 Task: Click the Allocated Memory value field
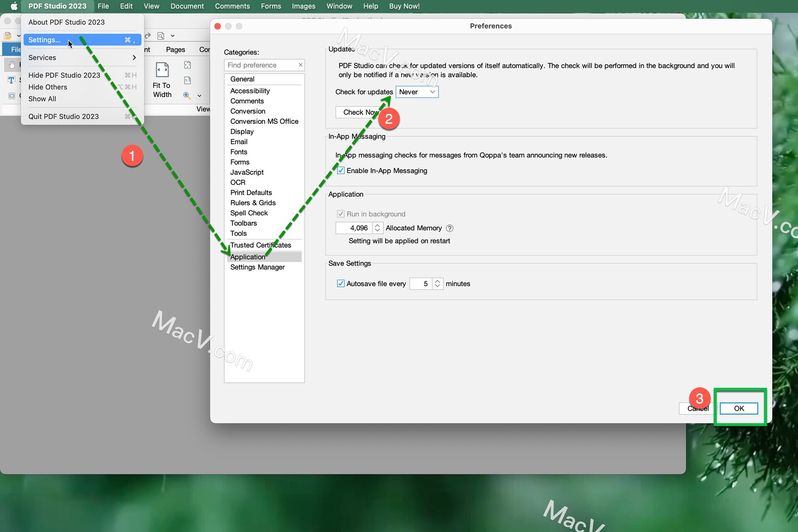tap(354, 228)
